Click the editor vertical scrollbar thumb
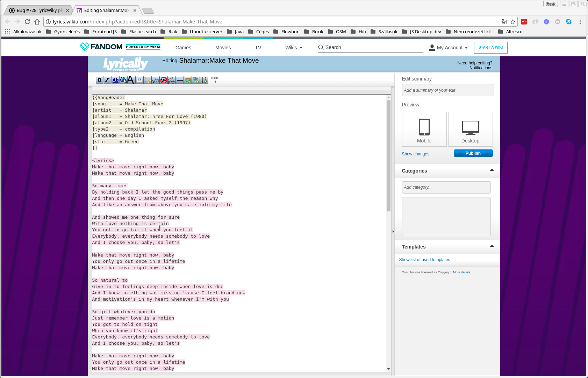The width and height of the screenshot is (588, 378). click(388, 156)
